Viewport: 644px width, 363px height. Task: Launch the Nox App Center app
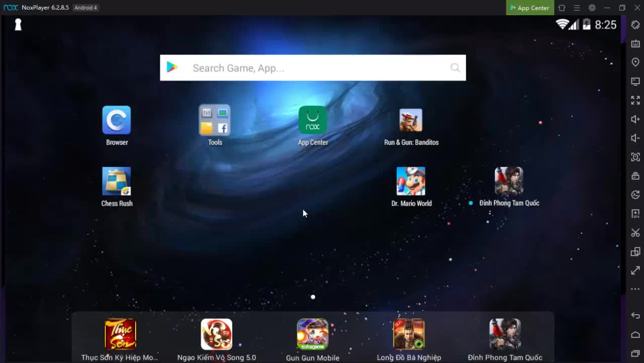coord(312,120)
